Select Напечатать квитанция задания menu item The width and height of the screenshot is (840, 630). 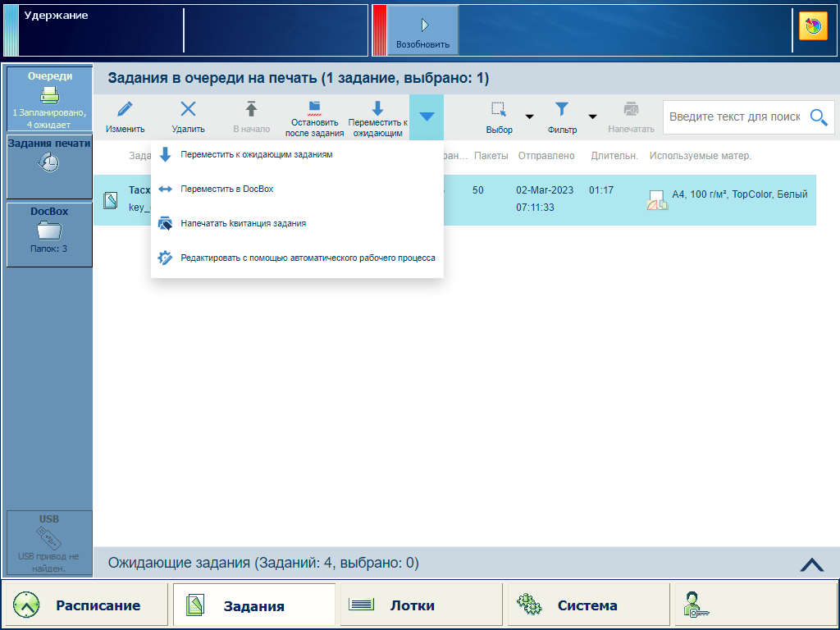[297, 223]
